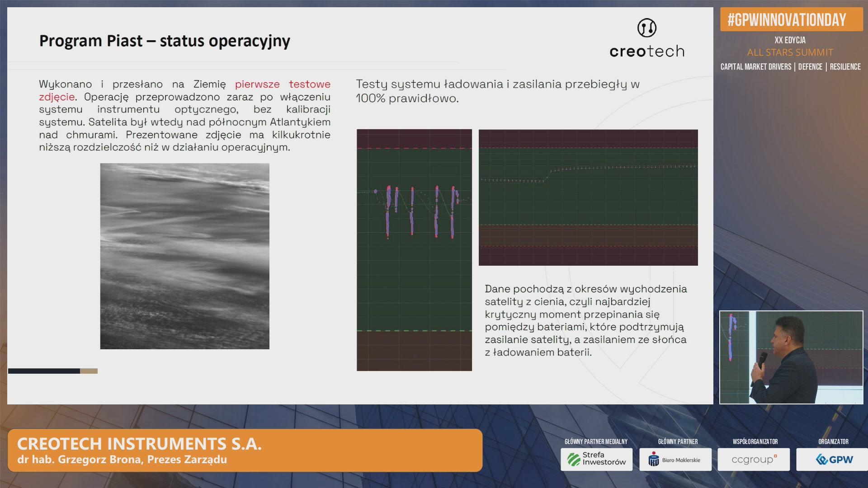868x488 pixels.
Task: Click the wide green voltage chart
Action: click(x=588, y=197)
